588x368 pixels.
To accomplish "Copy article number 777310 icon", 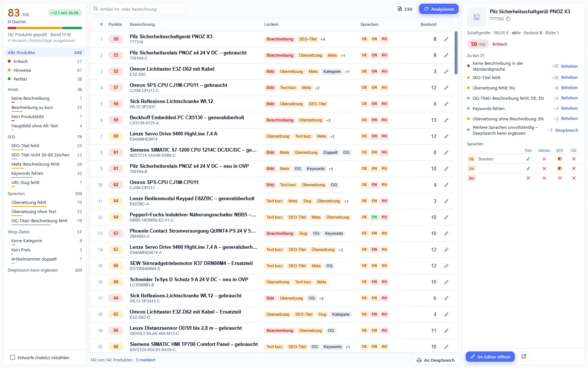I will point(508,19).
